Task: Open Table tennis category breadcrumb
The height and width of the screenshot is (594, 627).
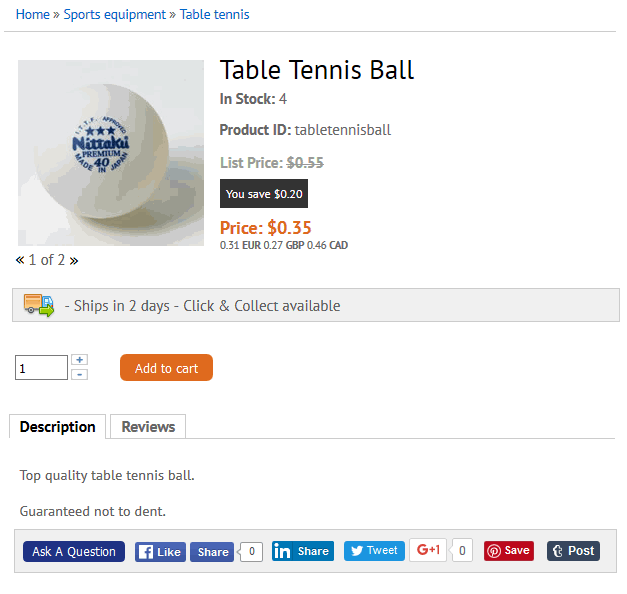Action: 214,14
